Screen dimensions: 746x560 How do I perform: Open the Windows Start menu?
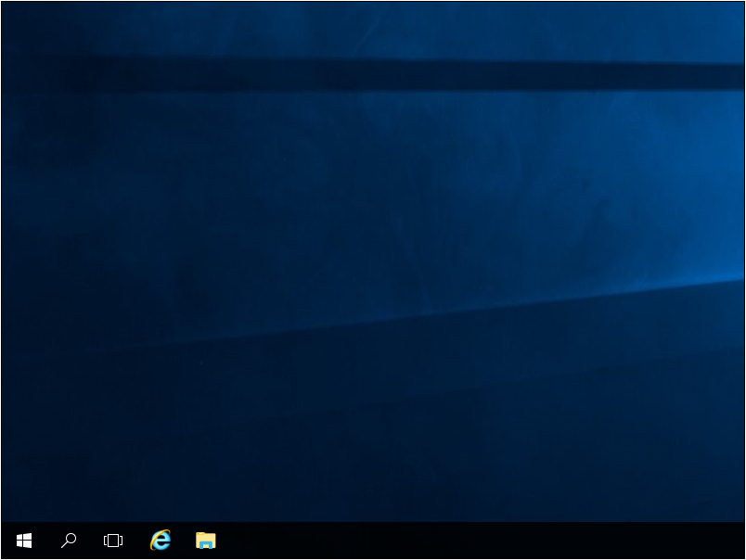coord(24,541)
